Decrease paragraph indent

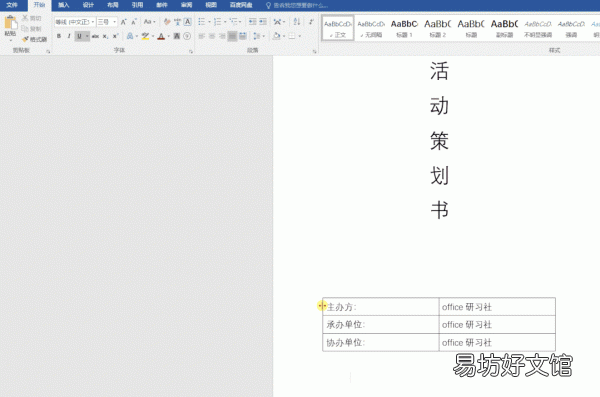253,22
